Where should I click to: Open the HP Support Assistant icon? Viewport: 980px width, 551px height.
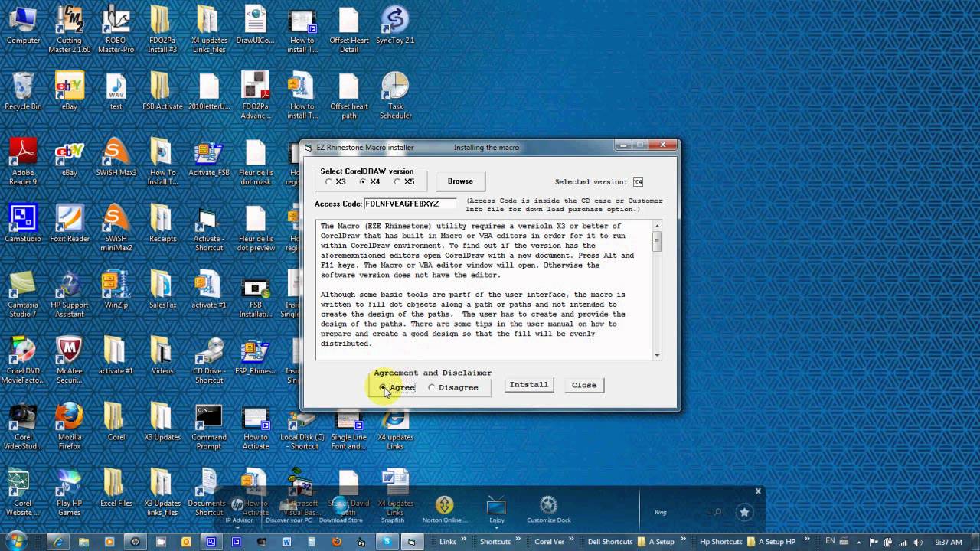click(70, 294)
